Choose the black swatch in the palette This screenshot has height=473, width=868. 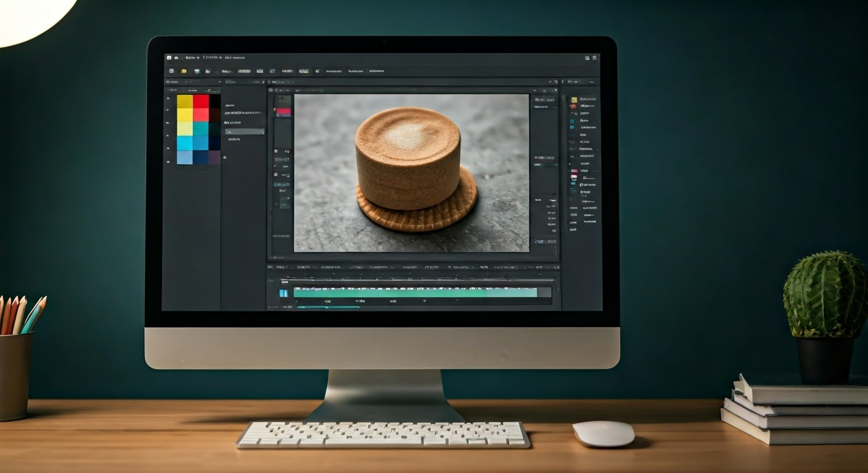[x=215, y=102]
